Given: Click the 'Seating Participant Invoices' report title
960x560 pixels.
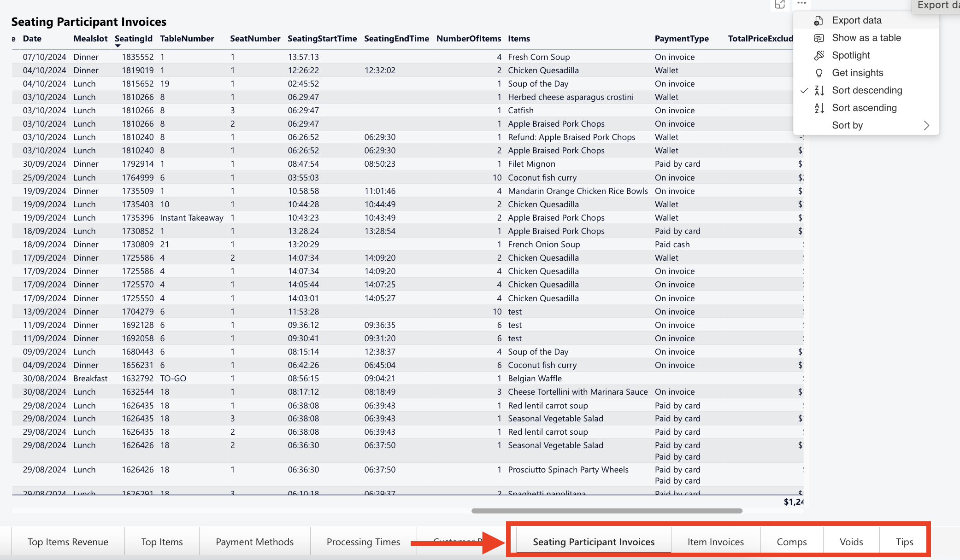Looking at the screenshot, I should tap(89, 22).
